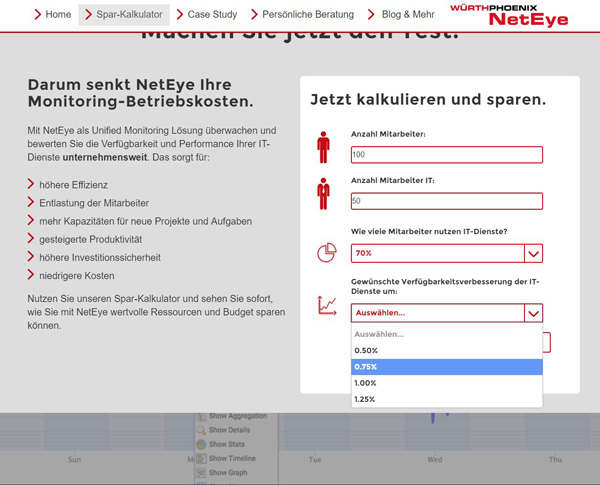Open the Home navigation link
This screenshot has width=600, height=485.
pyautogui.click(x=53, y=15)
